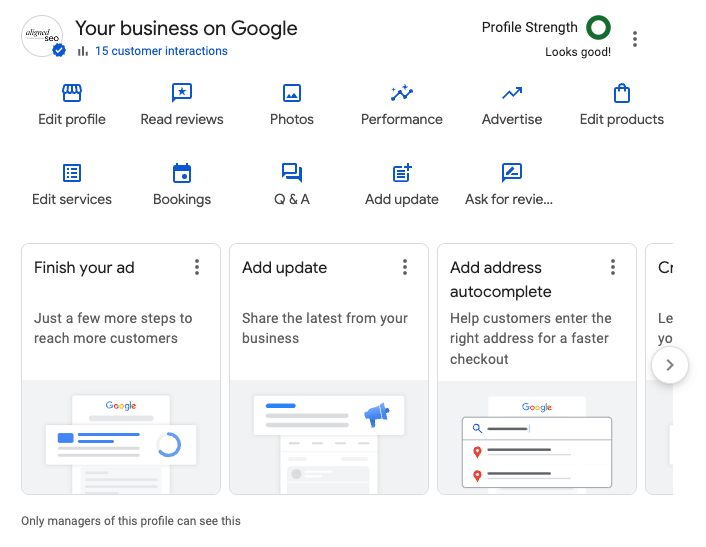The width and height of the screenshot is (706, 547).
Task: Open the Bookings calendar icon
Action: 182,173
